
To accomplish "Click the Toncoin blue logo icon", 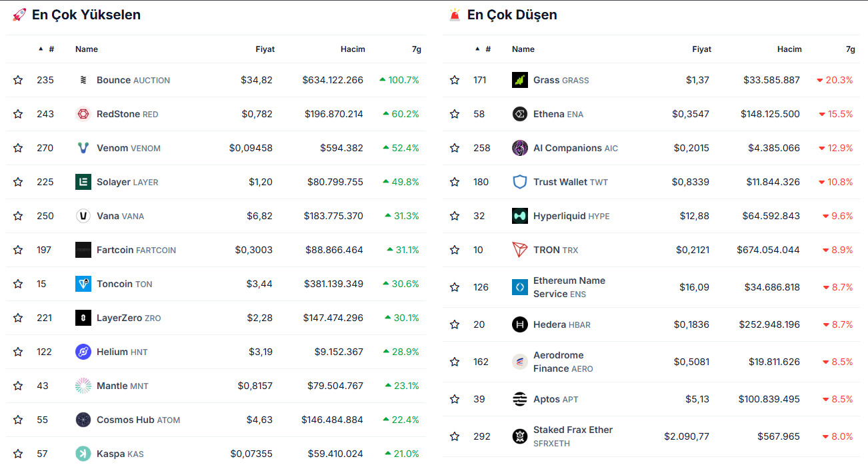I will [x=83, y=284].
